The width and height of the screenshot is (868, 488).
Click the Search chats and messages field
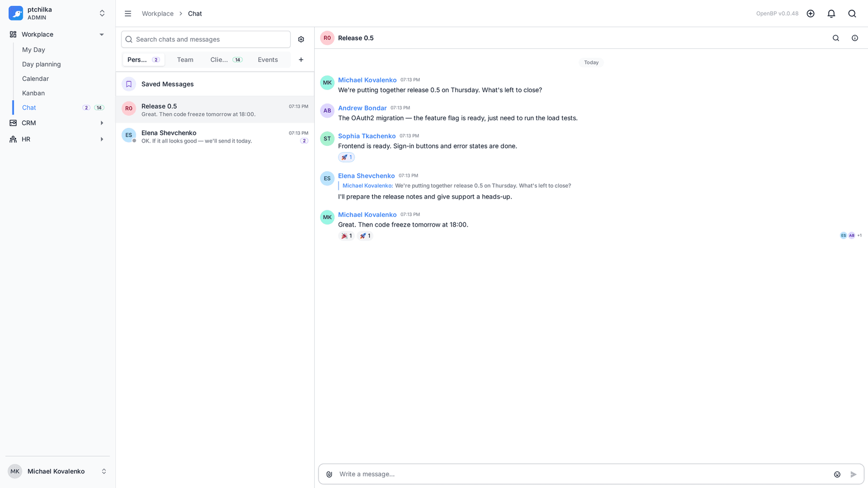click(206, 40)
